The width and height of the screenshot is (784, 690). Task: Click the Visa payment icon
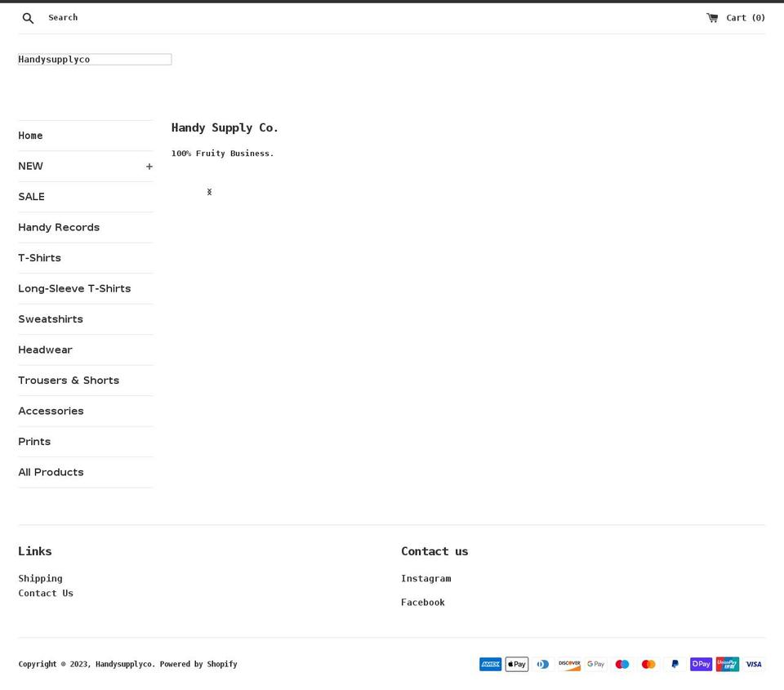click(x=753, y=664)
